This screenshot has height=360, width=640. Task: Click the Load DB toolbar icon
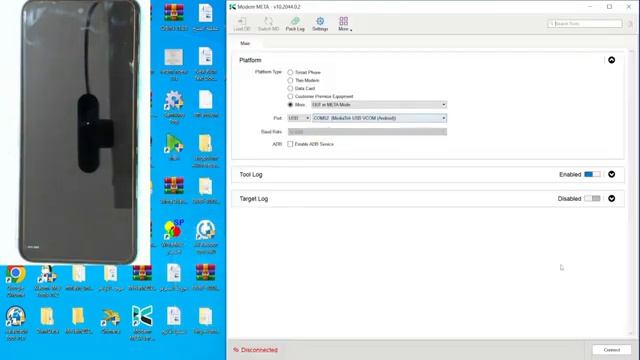coord(242,24)
